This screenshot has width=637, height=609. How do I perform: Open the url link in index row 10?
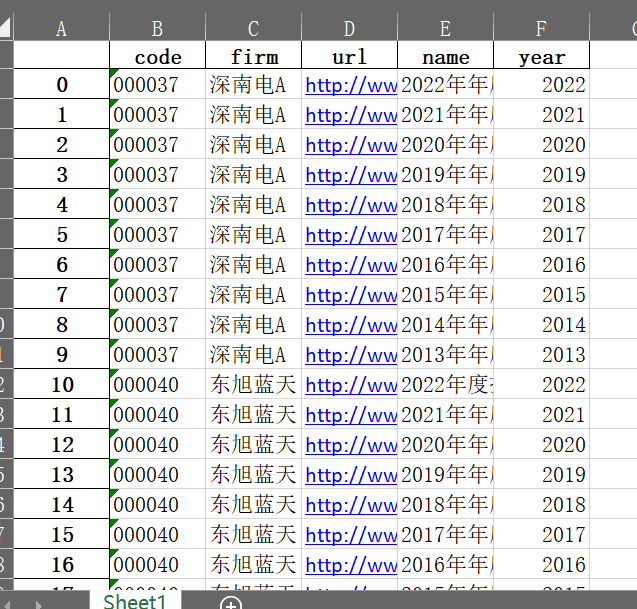[x=351, y=386]
